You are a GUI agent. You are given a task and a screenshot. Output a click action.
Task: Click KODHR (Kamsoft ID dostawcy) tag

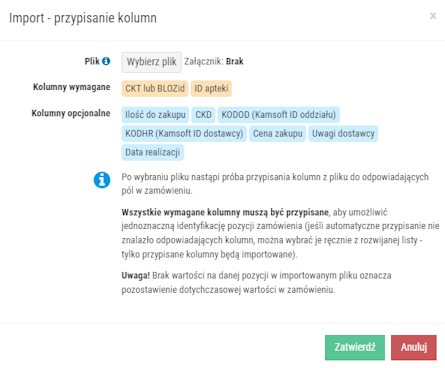tap(184, 134)
